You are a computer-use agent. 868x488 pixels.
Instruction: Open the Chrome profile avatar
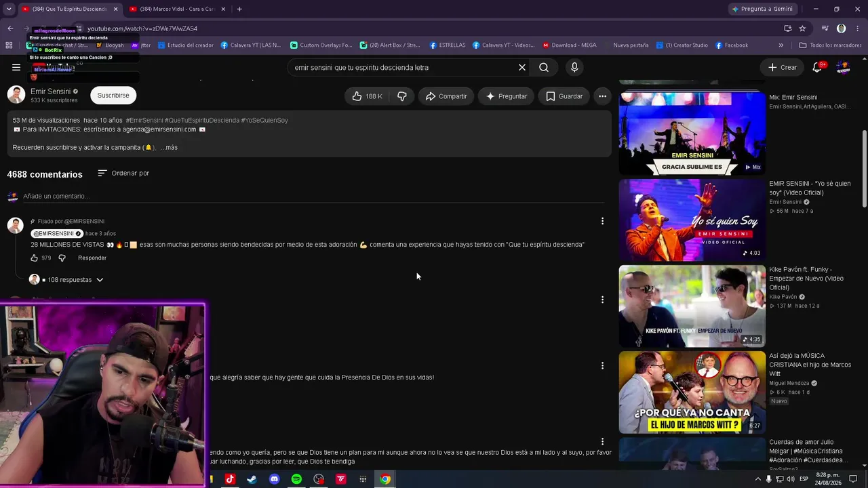(x=842, y=28)
